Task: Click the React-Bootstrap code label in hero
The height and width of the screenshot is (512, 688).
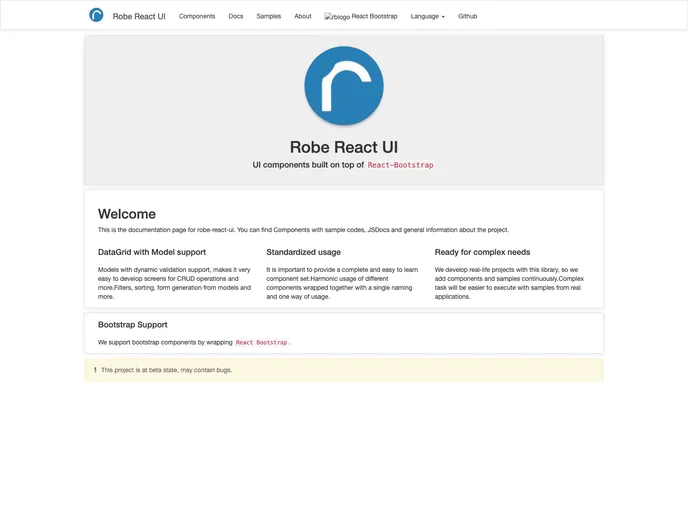Action: (x=401, y=165)
